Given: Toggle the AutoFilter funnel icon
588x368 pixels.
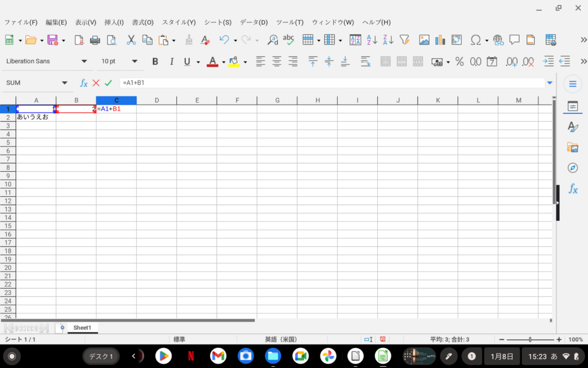Looking at the screenshot, I should click(404, 40).
